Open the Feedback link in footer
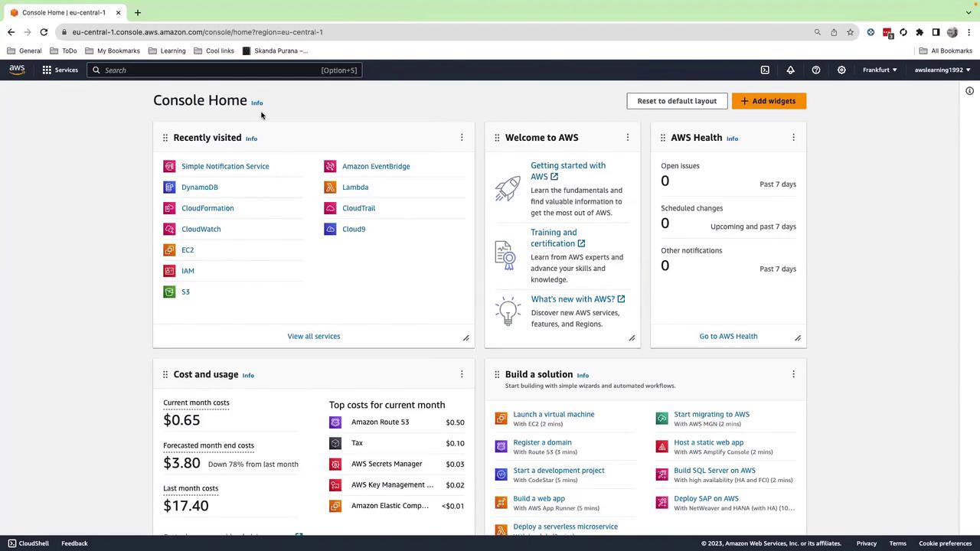 [x=74, y=543]
